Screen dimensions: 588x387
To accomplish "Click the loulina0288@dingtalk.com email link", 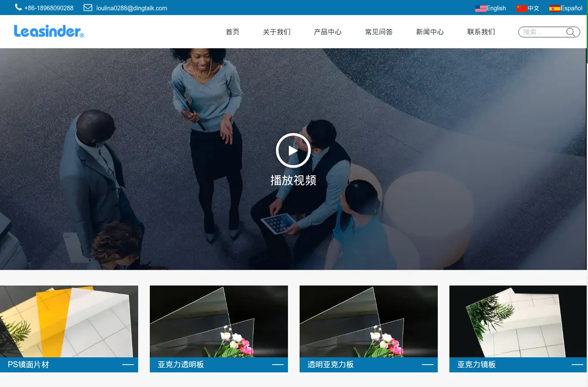I will [132, 8].
